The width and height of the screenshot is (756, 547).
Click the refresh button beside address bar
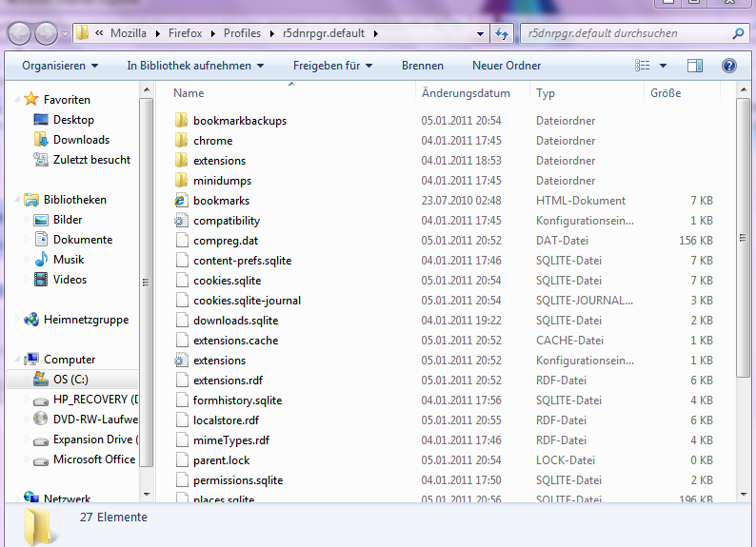coord(502,34)
